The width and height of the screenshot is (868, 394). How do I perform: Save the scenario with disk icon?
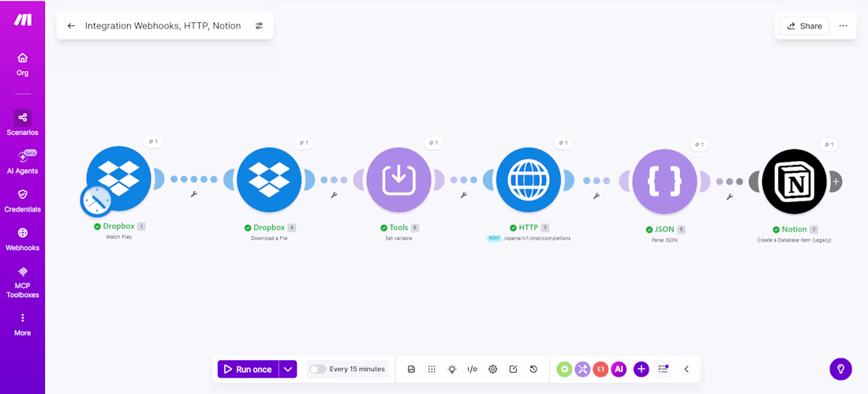pyautogui.click(x=411, y=369)
